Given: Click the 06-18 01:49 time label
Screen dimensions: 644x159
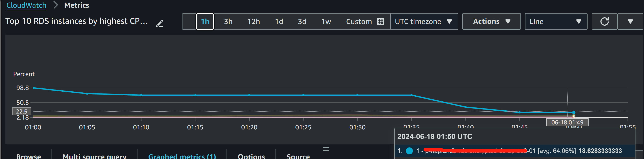Looking at the screenshot, I should click(567, 122).
